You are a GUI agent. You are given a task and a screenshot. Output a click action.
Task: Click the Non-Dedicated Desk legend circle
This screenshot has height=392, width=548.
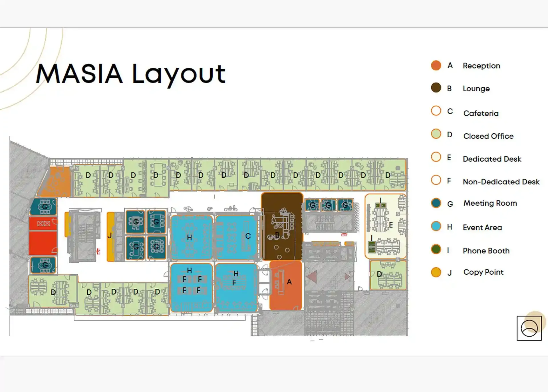click(436, 180)
